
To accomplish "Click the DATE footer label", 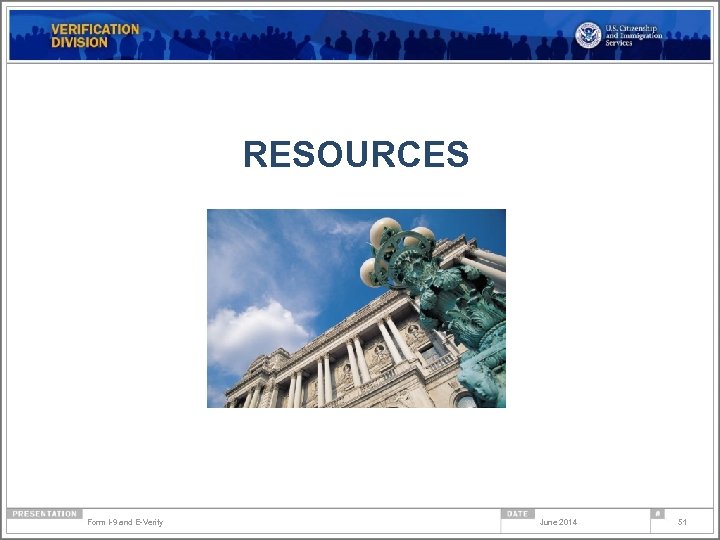I will tap(518, 514).
